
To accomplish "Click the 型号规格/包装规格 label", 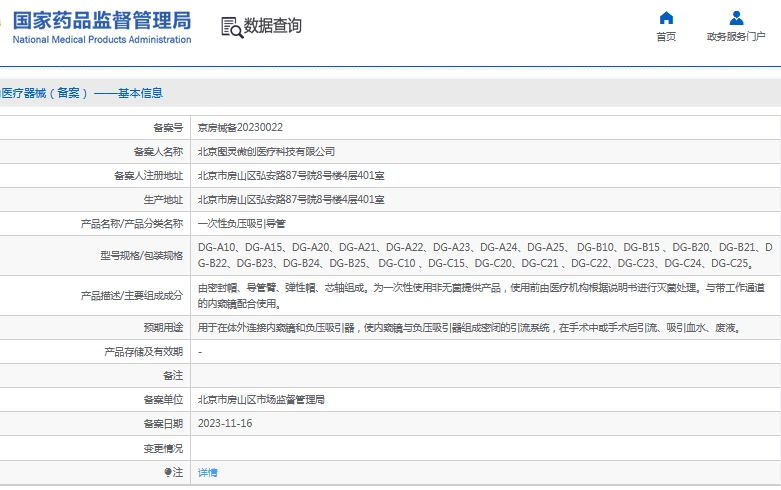I will point(141,256).
